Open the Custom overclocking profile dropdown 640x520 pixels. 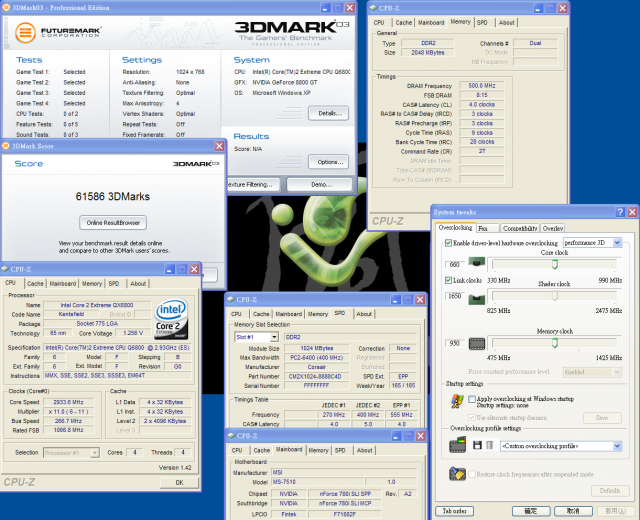tap(617, 446)
